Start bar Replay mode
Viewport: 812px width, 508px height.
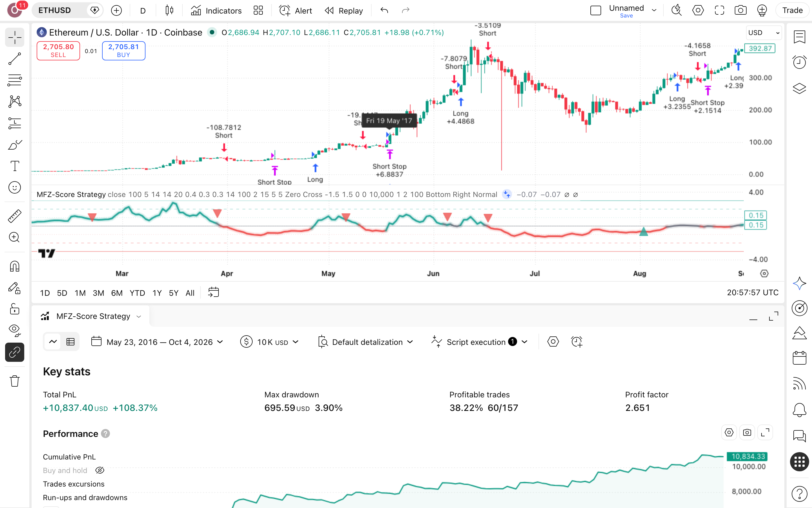pos(344,10)
